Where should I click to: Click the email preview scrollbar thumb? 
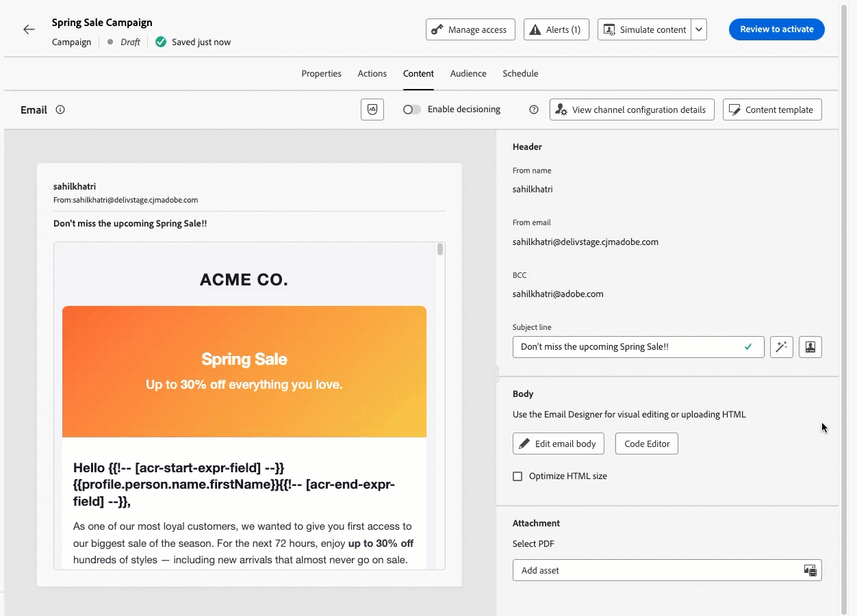440,249
